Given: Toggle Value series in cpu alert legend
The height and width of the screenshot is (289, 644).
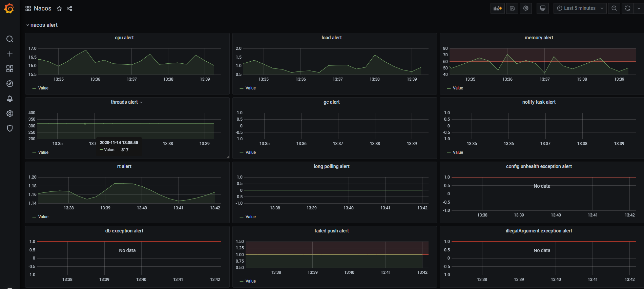Looking at the screenshot, I should tap(43, 88).
